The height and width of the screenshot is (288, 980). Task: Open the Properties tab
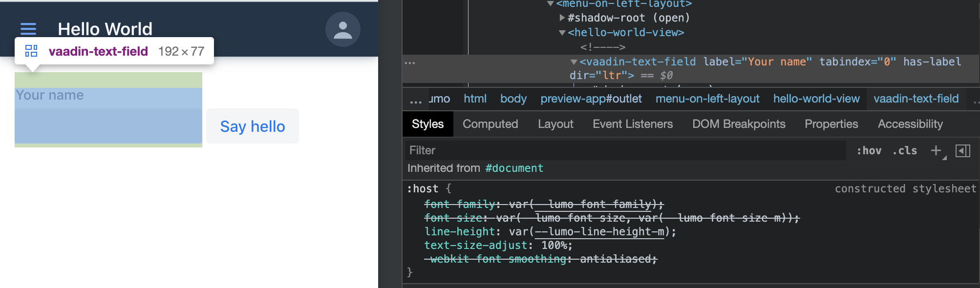(x=831, y=124)
